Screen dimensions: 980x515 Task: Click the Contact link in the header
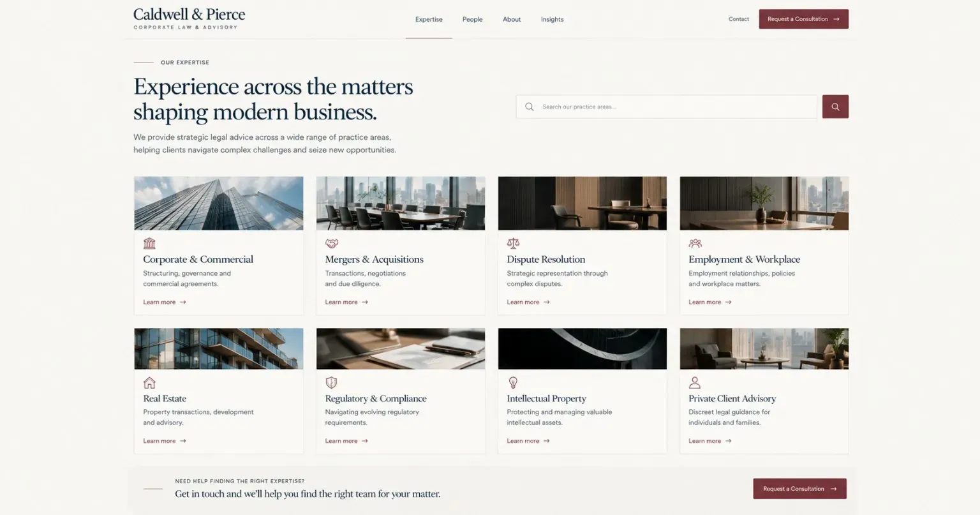(739, 19)
